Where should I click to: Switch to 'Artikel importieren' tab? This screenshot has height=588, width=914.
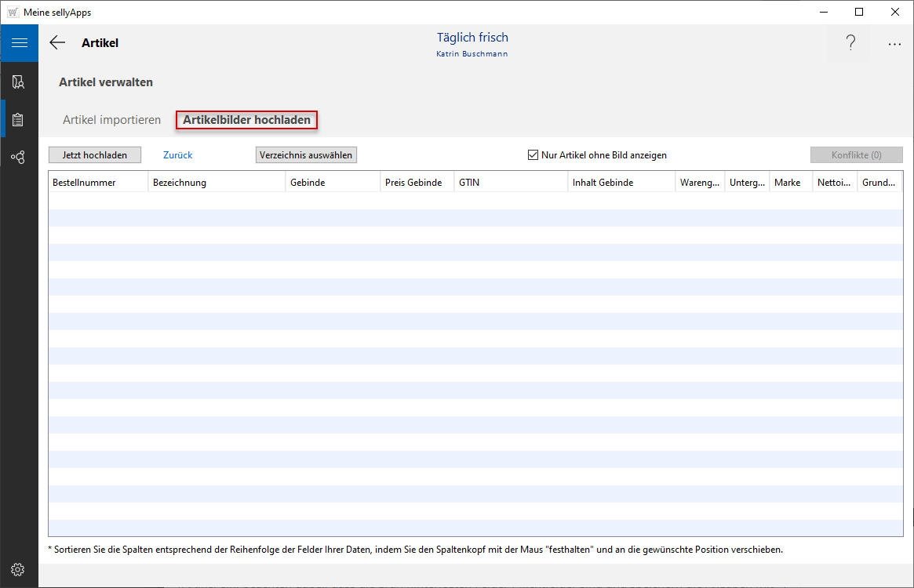(x=112, y=120)
